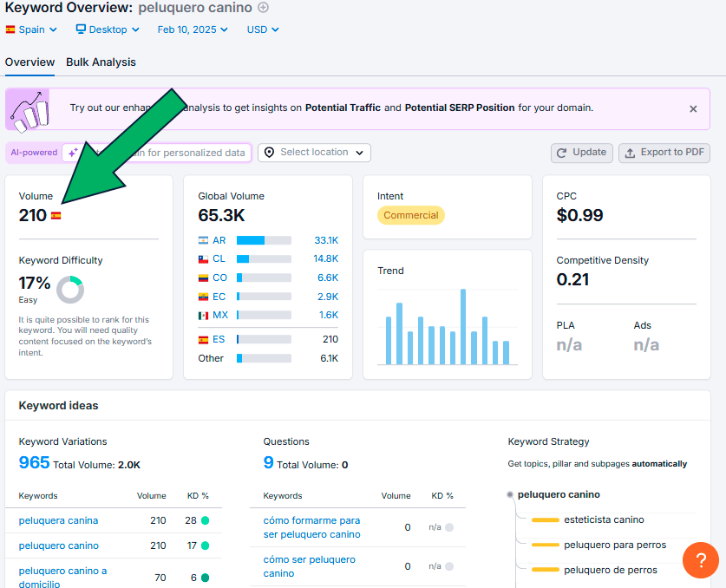Screen dimensions: 726x588
Task: Open the USD currency dropdown
Action: pos(263,29)
